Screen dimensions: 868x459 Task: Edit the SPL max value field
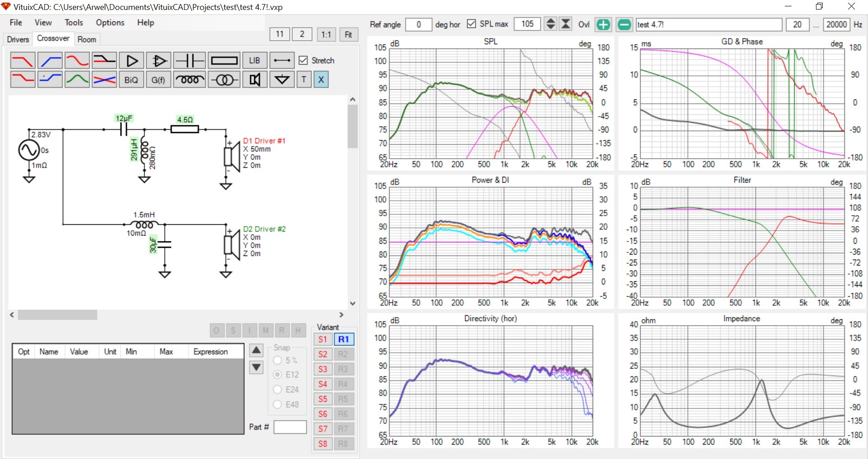point(527,24)
